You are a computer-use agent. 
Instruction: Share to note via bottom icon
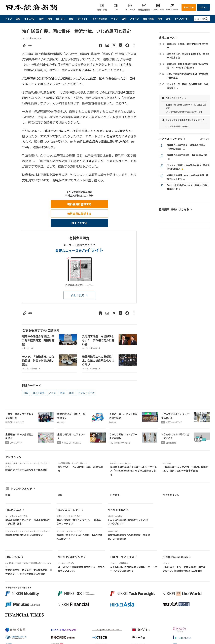pyautogui.click(x=114, y=313)
